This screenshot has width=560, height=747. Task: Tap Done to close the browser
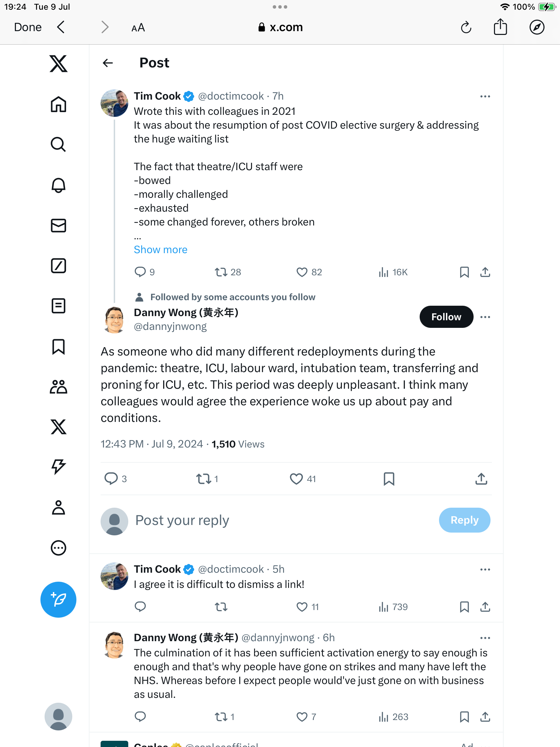pos(28,27)
